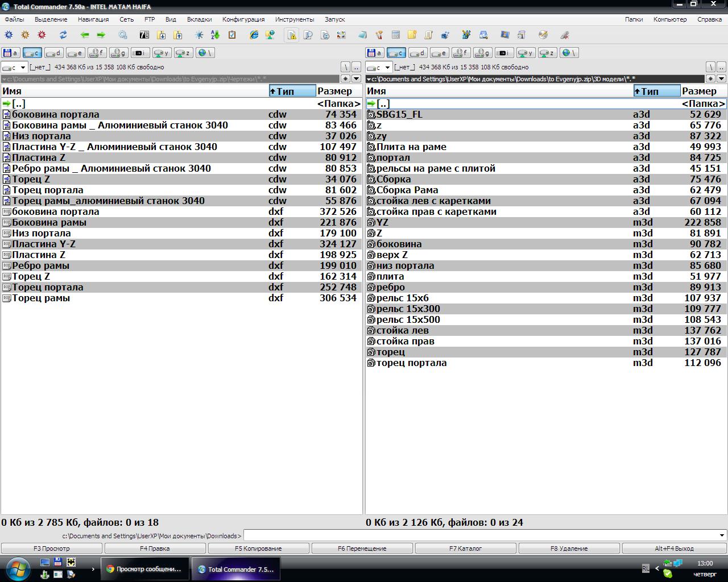Screen dimensions: 728x582
Task: Select file "Торец портала" cdw in left panel
Action: pos(181,190)
